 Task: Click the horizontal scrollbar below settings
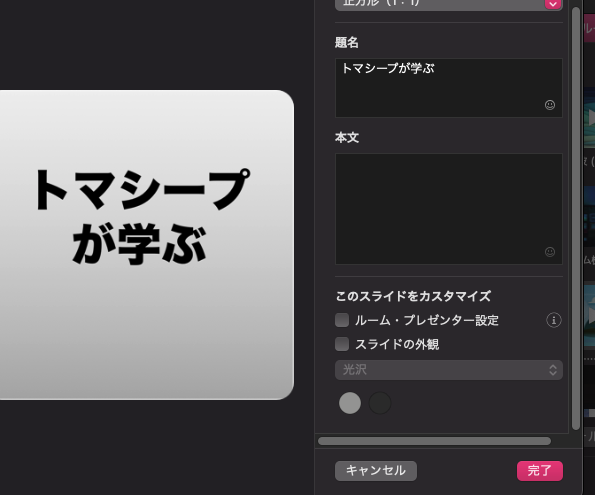434,441
